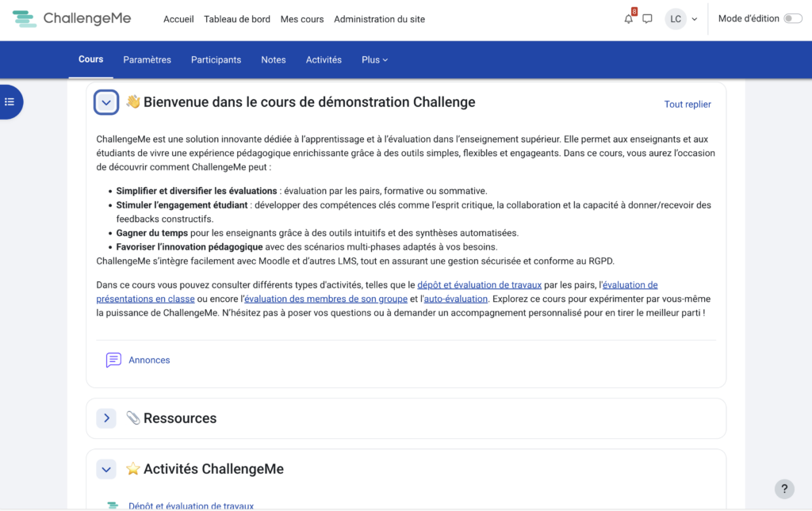812x511 pixels.
Task: Click the Dépôt et évaluation activity icon
Action: click(113, 505)
